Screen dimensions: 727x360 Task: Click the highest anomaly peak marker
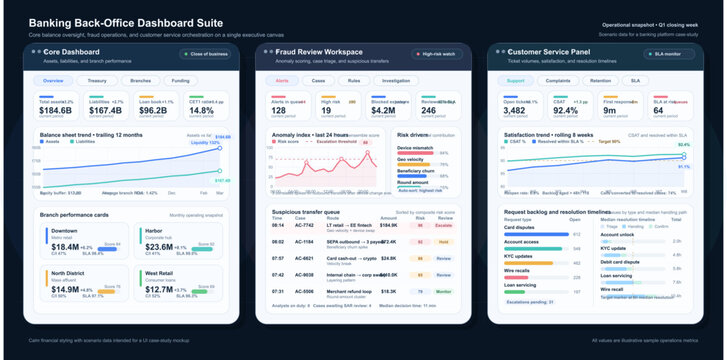367,152
